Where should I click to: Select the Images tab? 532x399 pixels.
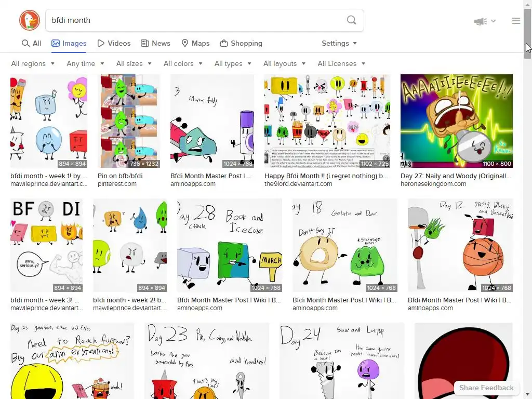69,44
